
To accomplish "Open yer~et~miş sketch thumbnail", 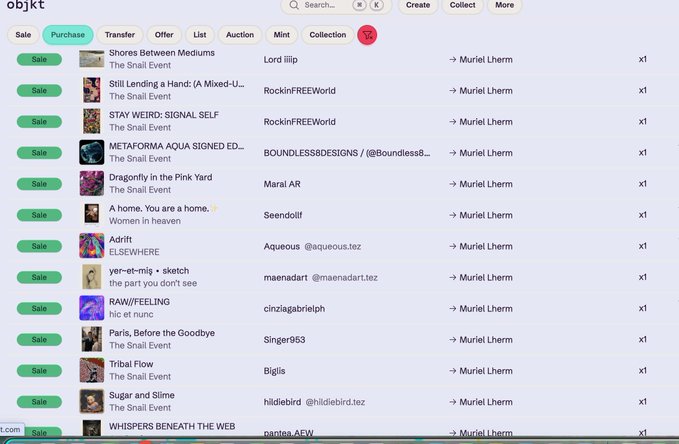I will 92,277.
